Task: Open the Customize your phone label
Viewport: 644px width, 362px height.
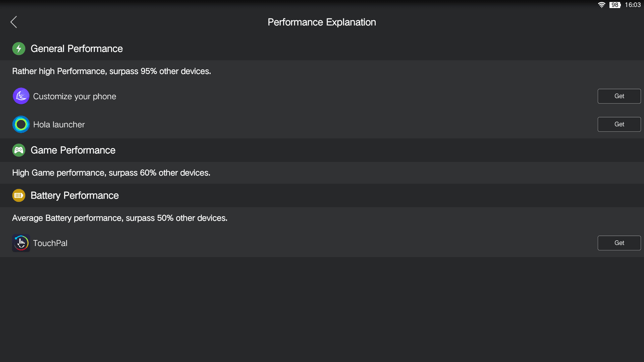Action: (x=75, y=97)
